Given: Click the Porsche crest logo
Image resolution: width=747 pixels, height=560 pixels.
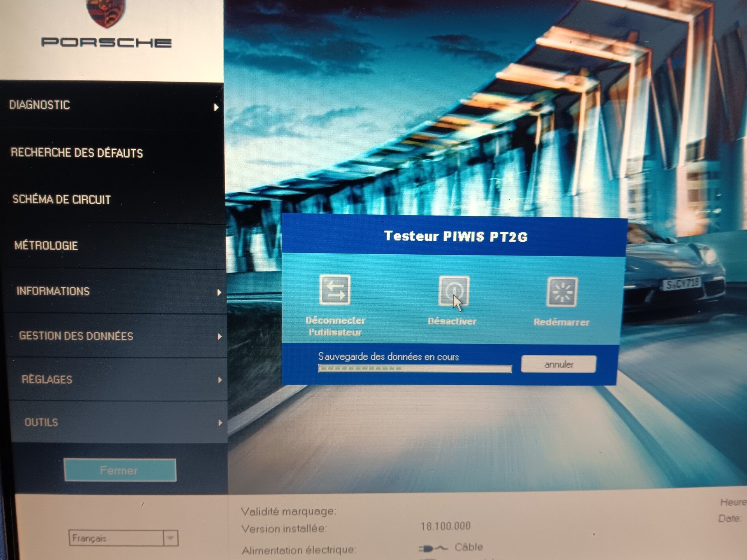Looking at the screenshot, I should [106, 12].
